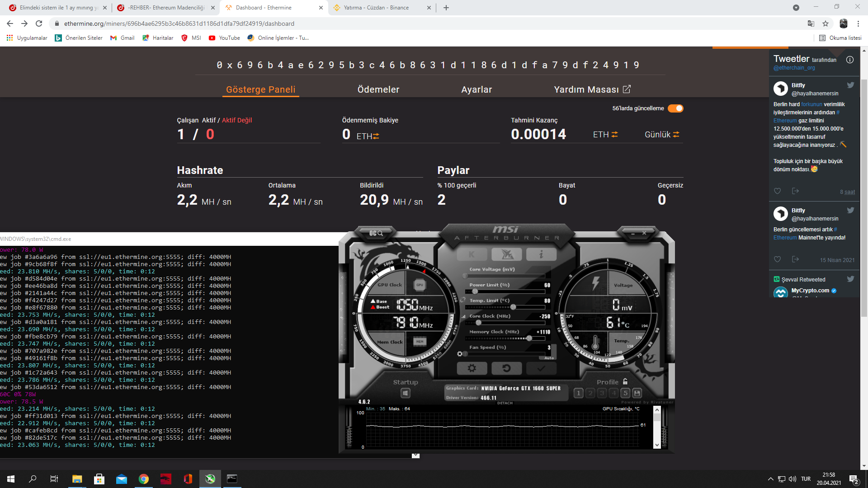Open the notification center
Viewport: 868px width, 488px height.
click(x=854, y=479)
